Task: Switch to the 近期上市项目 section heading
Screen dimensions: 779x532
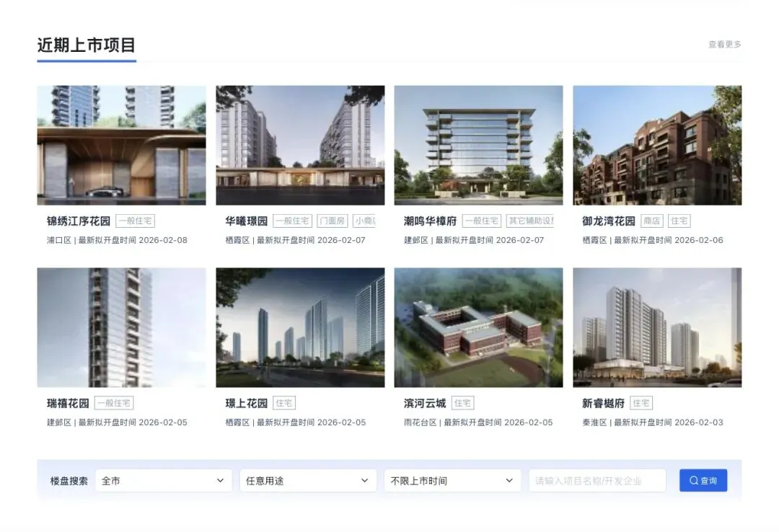Action: pyautogui.click(x=87, y=45)
